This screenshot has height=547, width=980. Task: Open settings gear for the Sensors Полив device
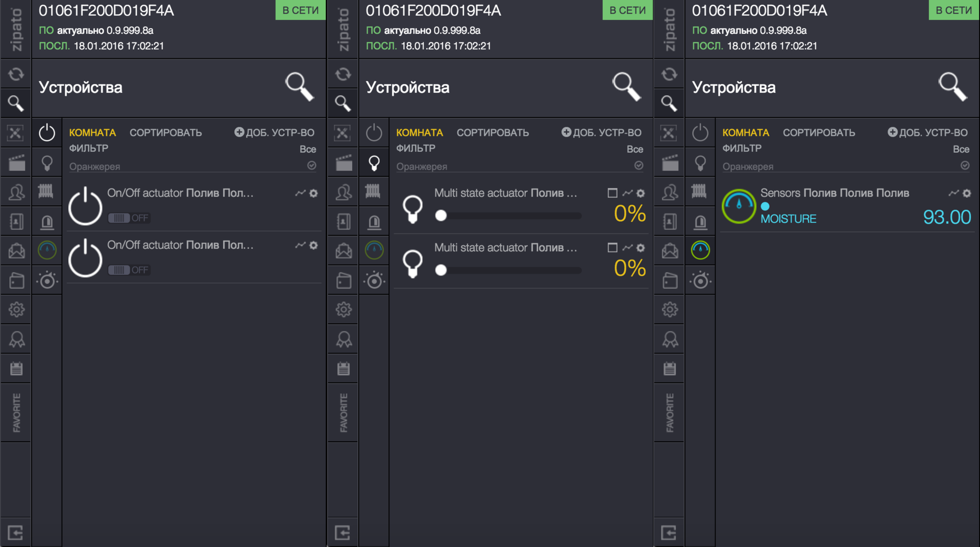tap(967, 193)
